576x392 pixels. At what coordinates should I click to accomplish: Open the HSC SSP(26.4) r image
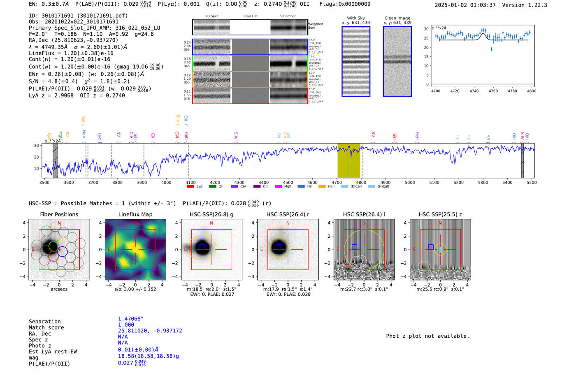(x=288, y=250)
